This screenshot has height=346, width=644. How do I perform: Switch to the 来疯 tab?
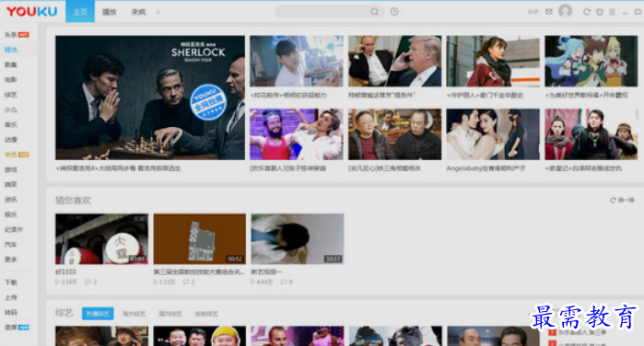[x=138, y=12]
